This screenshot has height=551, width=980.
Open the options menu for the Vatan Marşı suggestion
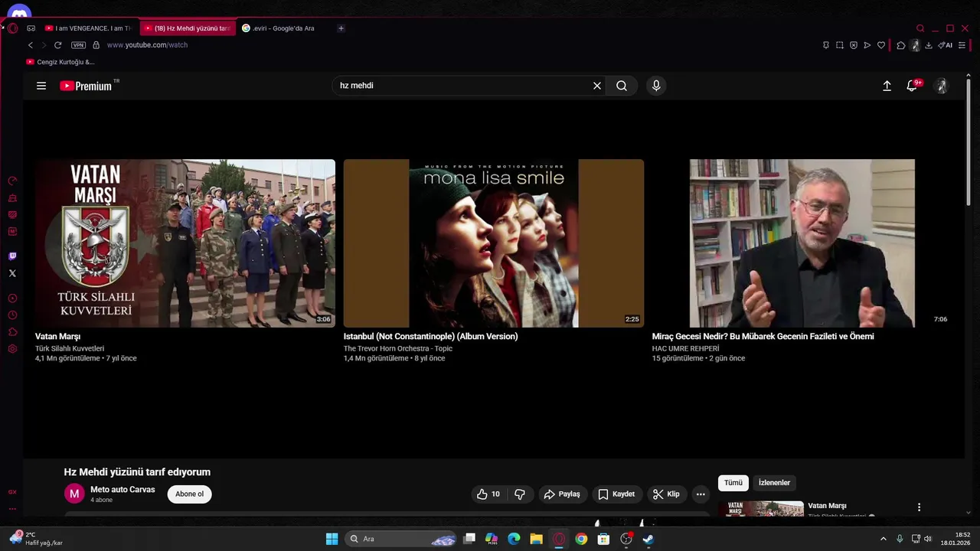[919, 507]
